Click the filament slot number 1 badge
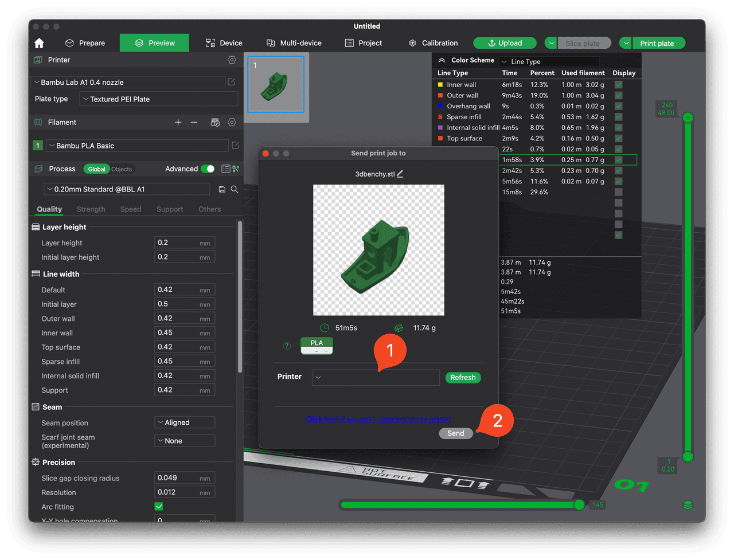Viewport: 734px width, 560px height. click(38, 146)
